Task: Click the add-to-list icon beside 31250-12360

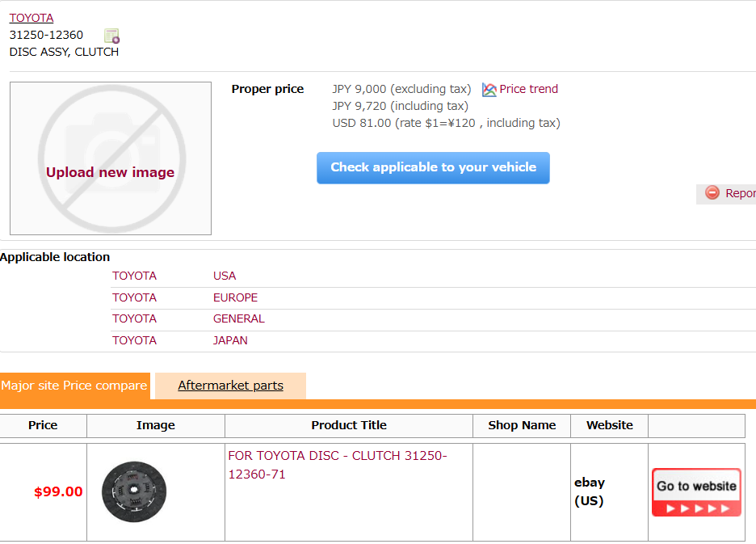Action: [x=111, y=36]
